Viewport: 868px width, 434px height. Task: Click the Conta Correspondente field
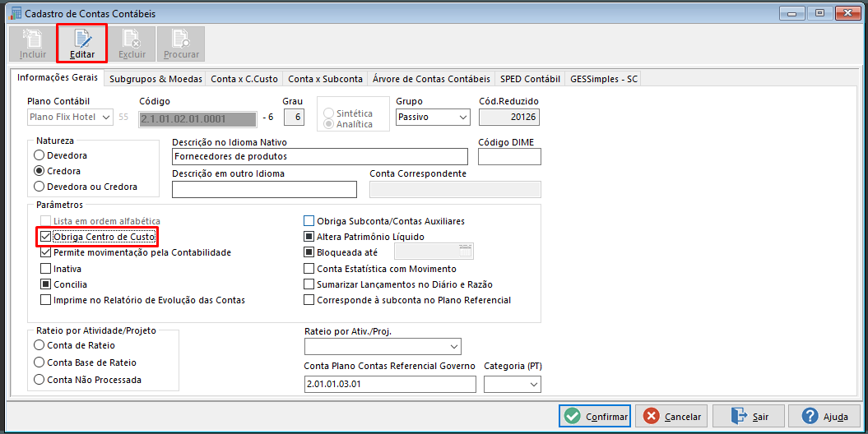(456, 189)
